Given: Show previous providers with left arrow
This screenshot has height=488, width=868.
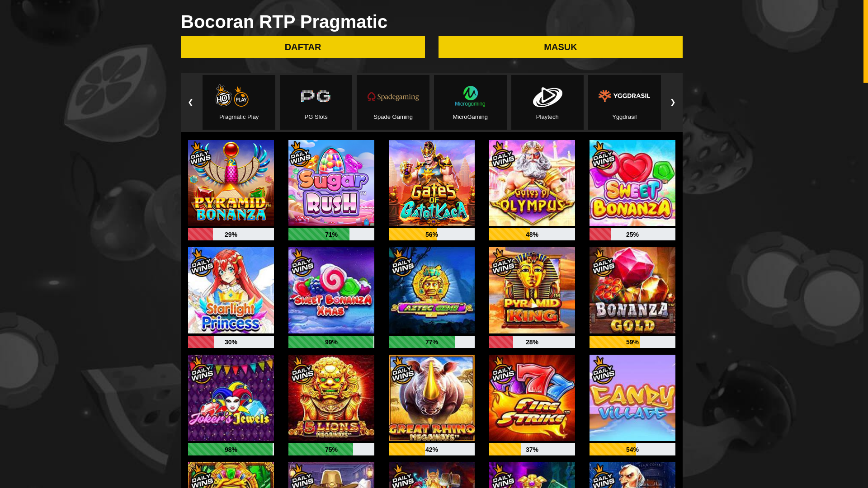Looking at the screenshot, I should [x=190, y=103].
